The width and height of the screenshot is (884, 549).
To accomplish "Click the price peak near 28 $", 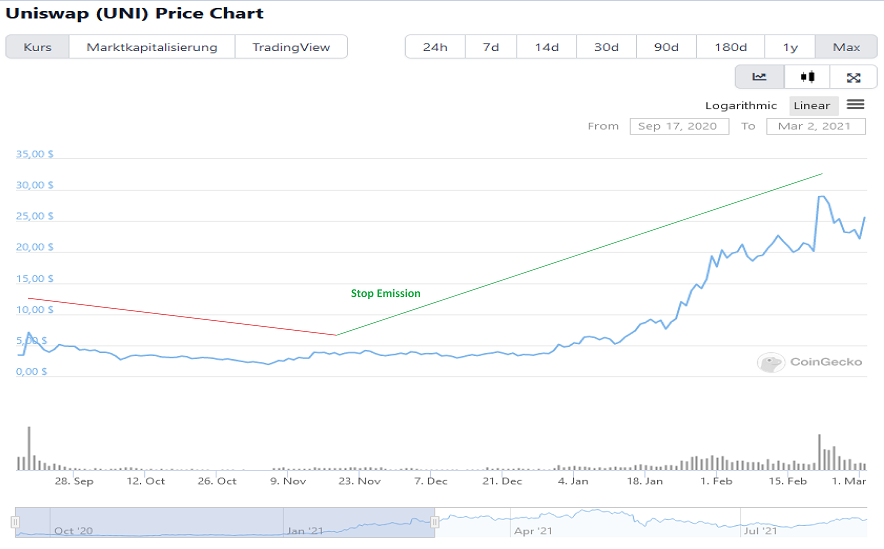I will [821, 197].
